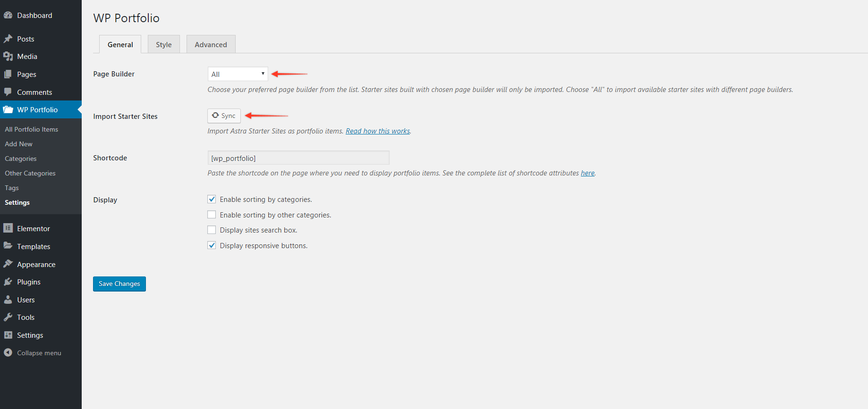Click the Collapse menu arrow icon
This screenshot has width=868, height=409.
pyautogui.click(x=8, y=352)
